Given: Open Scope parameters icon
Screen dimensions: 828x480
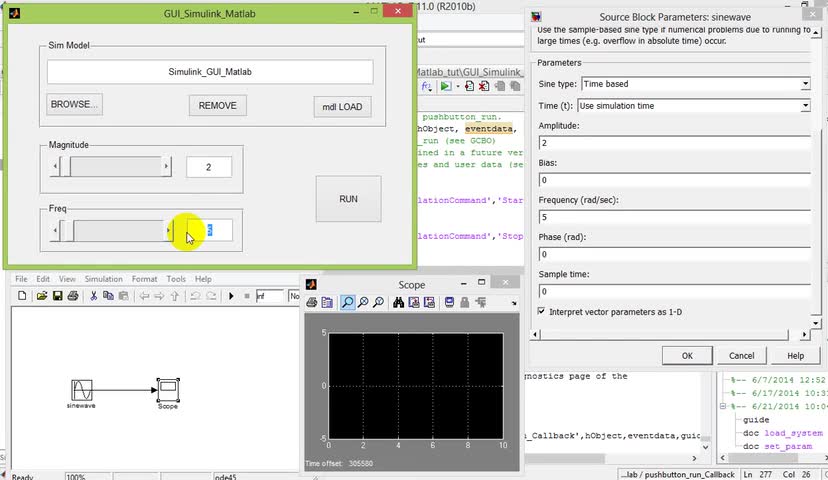Looking at the screenshot, I should pyautogui.click(x=327, y=302).
